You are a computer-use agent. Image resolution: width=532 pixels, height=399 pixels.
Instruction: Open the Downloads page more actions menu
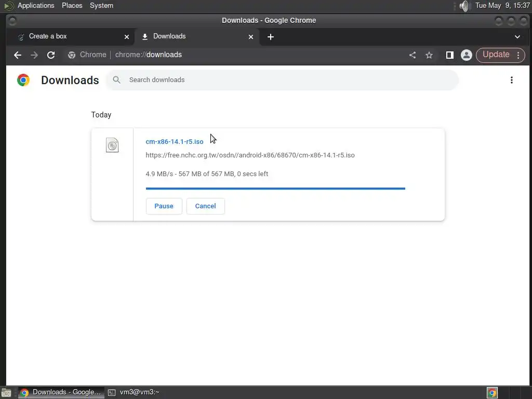[512, 80]
